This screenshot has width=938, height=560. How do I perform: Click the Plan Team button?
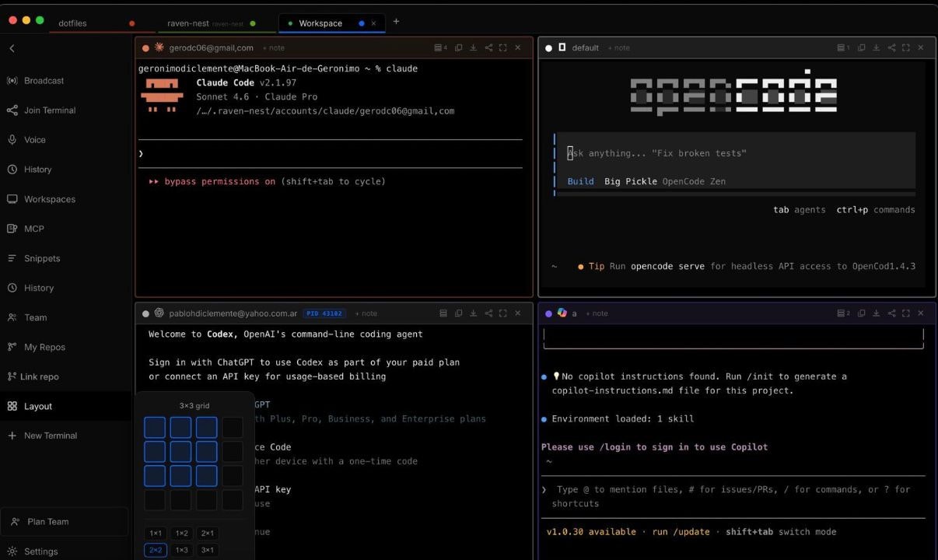point(65,522)
